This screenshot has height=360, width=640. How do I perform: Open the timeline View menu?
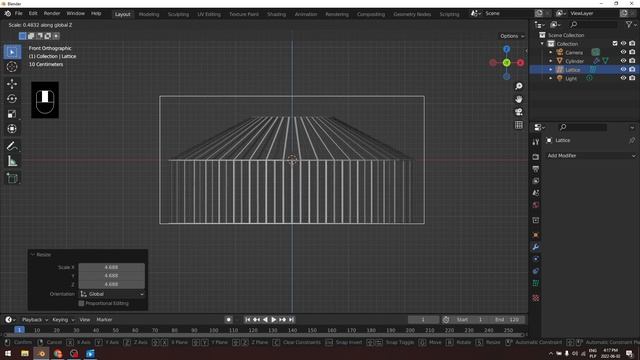pos(84,320)
